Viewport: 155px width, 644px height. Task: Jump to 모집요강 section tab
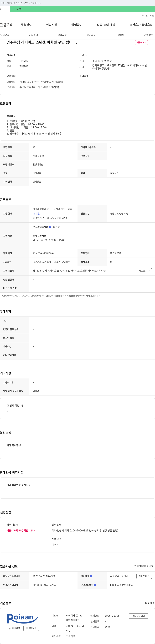[5, 35]
